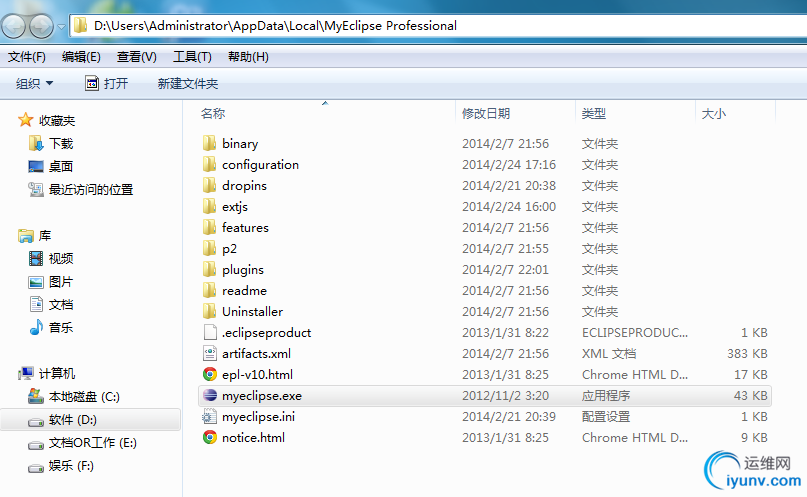Click 配置设置 type of myeclipse.ini
Screen dimensions: 807x497
(606, 417)
